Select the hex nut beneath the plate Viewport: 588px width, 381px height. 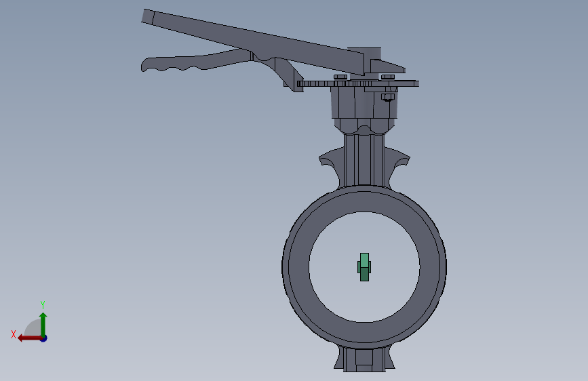[x=388, y=98]
